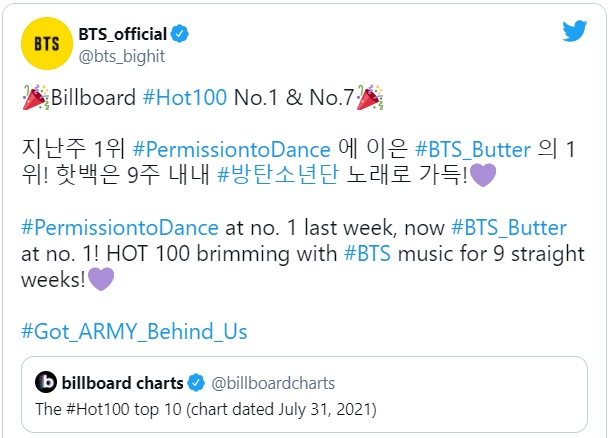Click billboard charts verified checkmark badge
This screenshot has height=438, width=610.
(x=196, y=383)
